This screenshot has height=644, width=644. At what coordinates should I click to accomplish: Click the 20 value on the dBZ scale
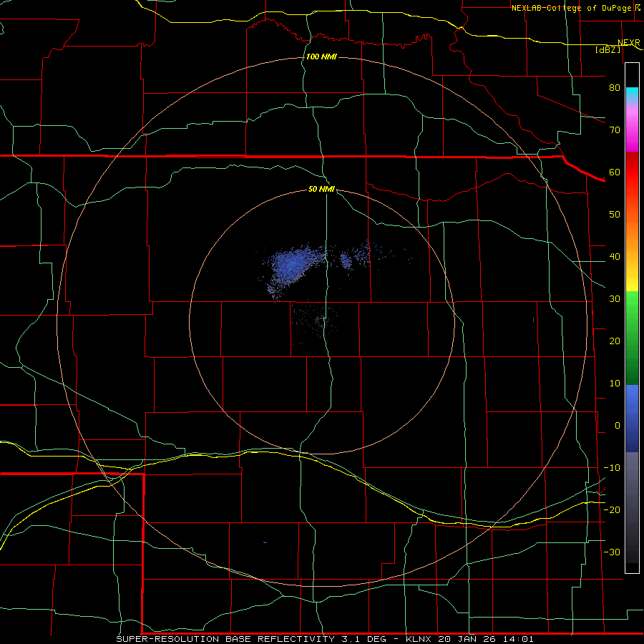click(615, 341)
